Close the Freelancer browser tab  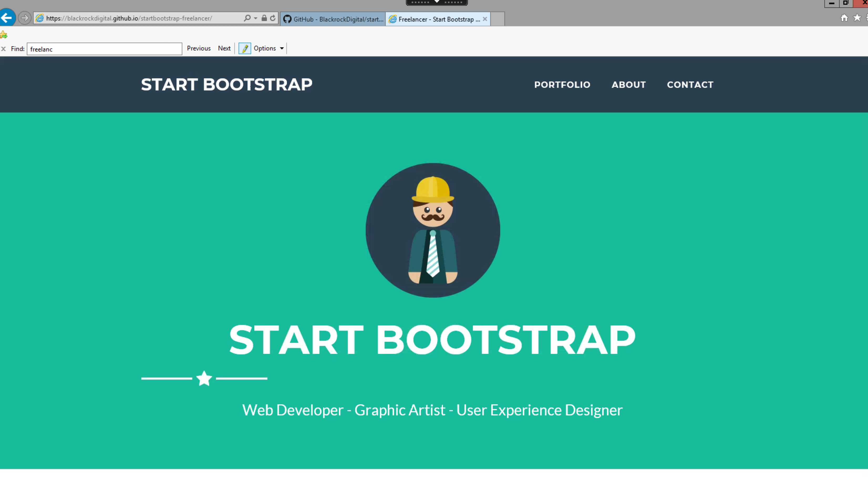point(484,19)
